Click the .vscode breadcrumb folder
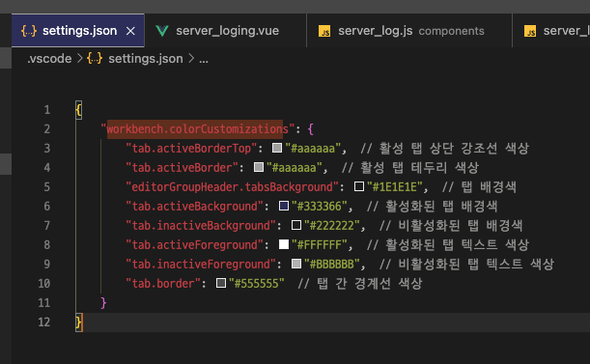 click(x=49, y=59)
